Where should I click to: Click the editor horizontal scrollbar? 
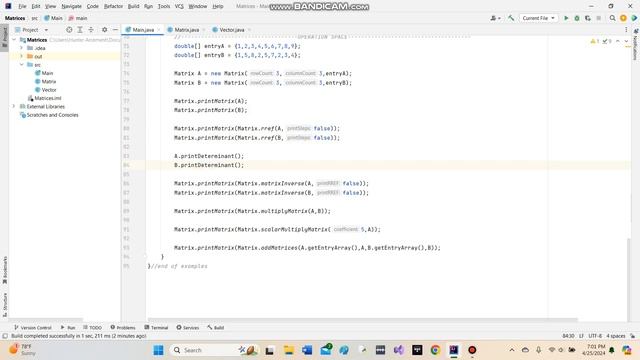pyautogui.click(x=362, y=320)
